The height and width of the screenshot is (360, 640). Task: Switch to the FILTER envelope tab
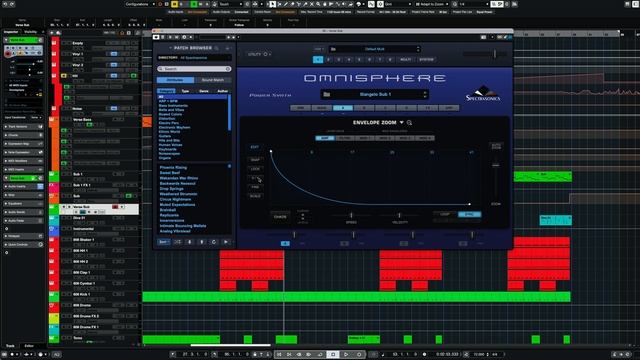pyautogui.click(x=345, y=138)
